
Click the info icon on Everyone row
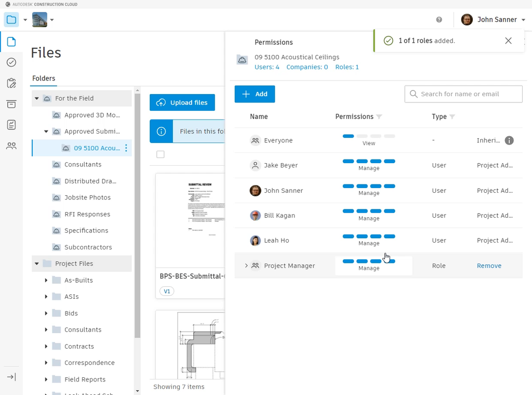509,140
